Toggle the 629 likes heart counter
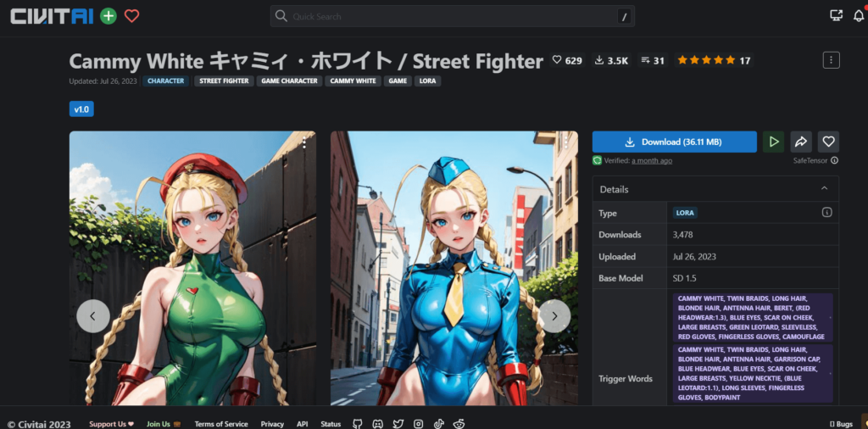Image resolution: width=868 pixels, height=429 pixels. point(567,61)
